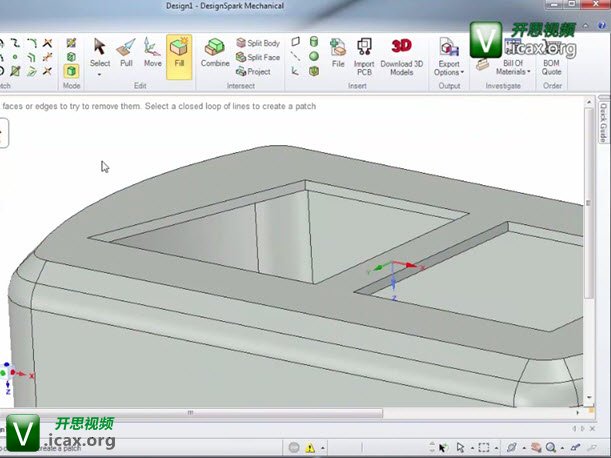Activate the Move tool
Image resolution: width=611 pixels, height=458 pixels.
tap(152, 52)
